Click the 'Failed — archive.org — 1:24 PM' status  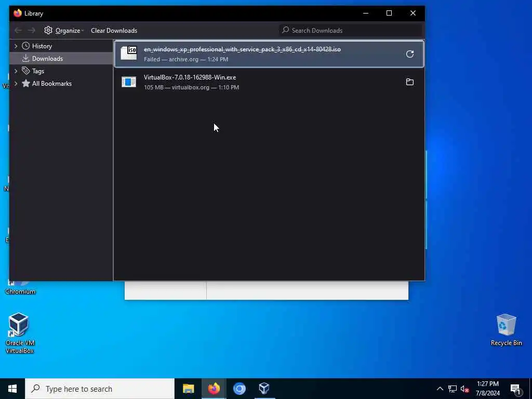[186, 59]
